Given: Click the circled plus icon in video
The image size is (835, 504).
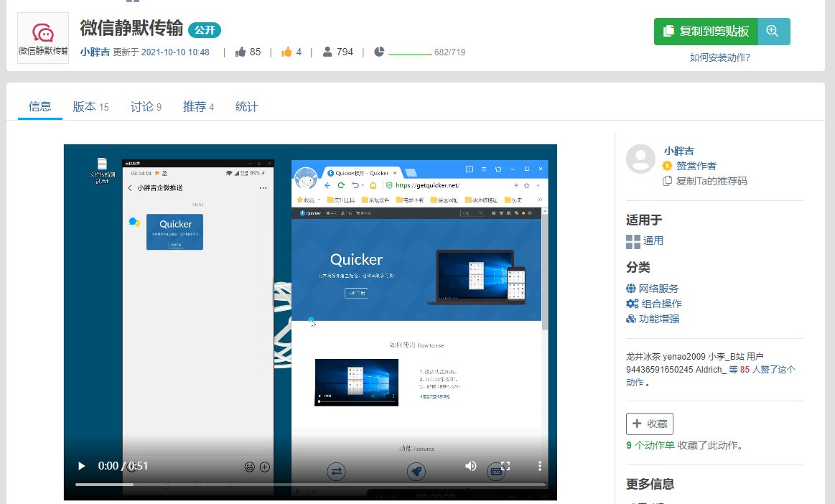Looking at the screenshot, I should tap(265, 467).
